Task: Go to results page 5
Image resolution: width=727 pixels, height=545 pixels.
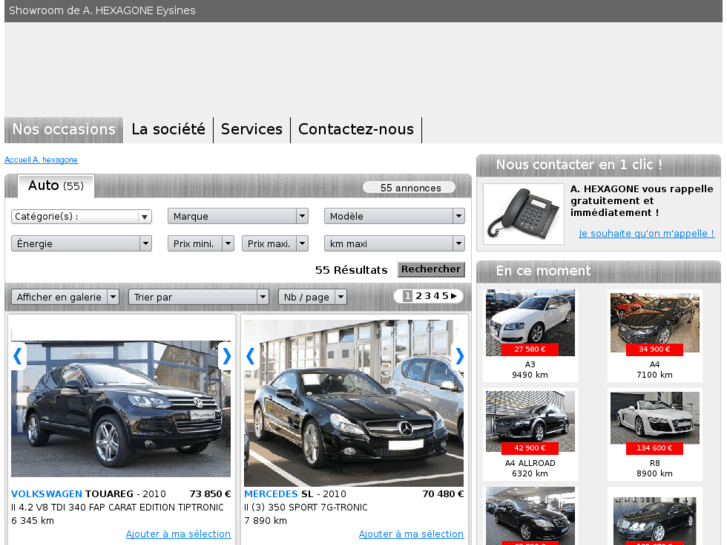Action: tap(445, 295)
